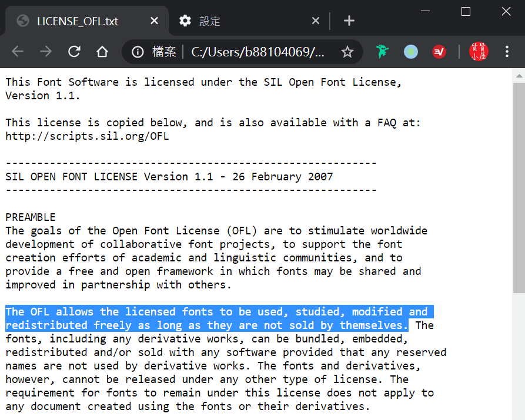Screen dimensions: 525x420
Task: Click the vertical scrollbar thumb
Action: pos(519,187)
